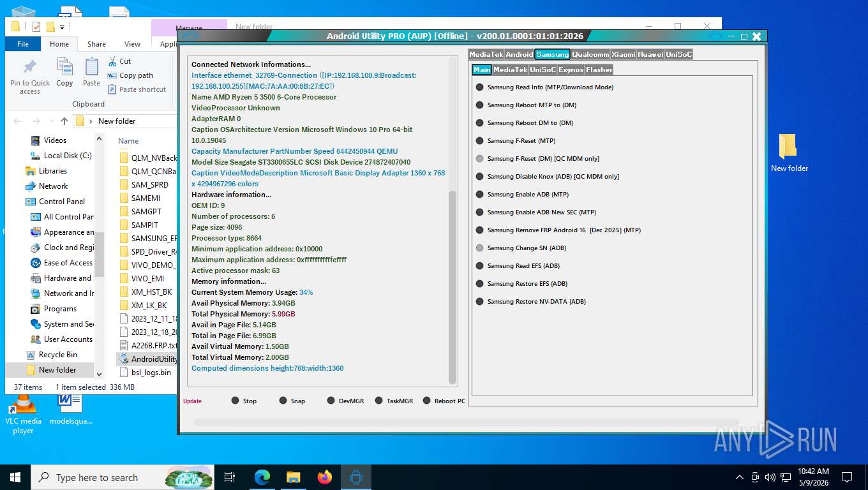
Task: Open Task View on taskbar
Action: 230,477
